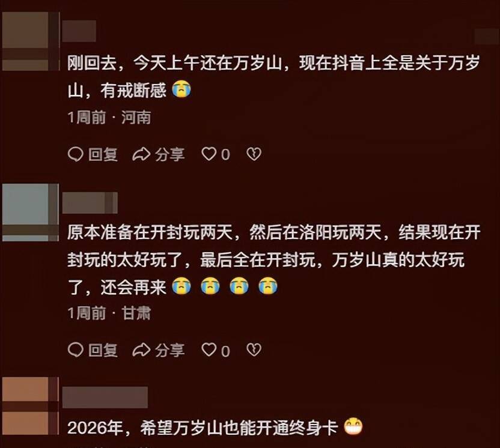Select the 2026年 终身卡 comment text
The image size is (500, 448).
tap(215, 428)
